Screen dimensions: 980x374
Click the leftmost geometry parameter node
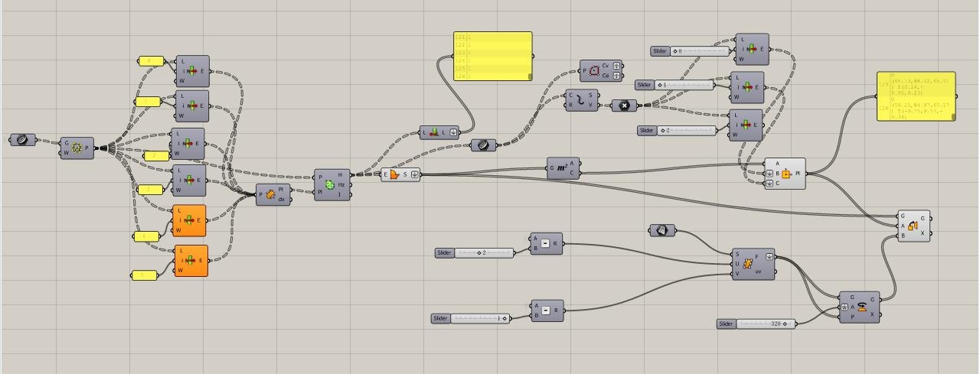tap(22, 140)
